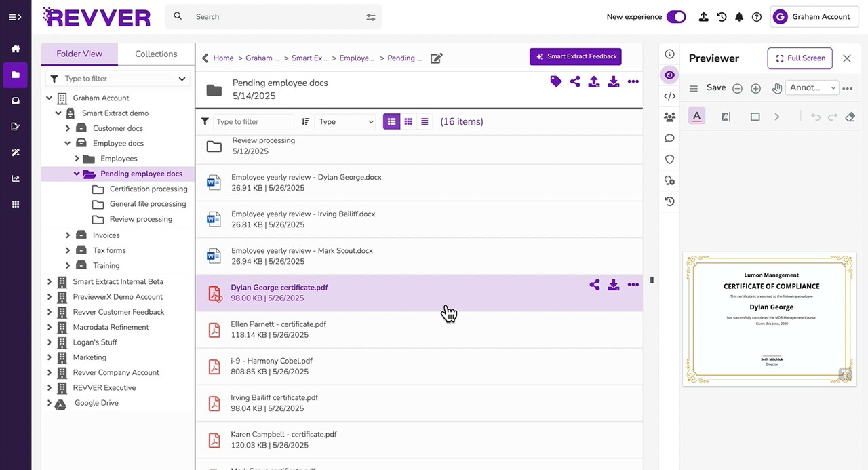Click the file list filter field

[x=254, y=121]
